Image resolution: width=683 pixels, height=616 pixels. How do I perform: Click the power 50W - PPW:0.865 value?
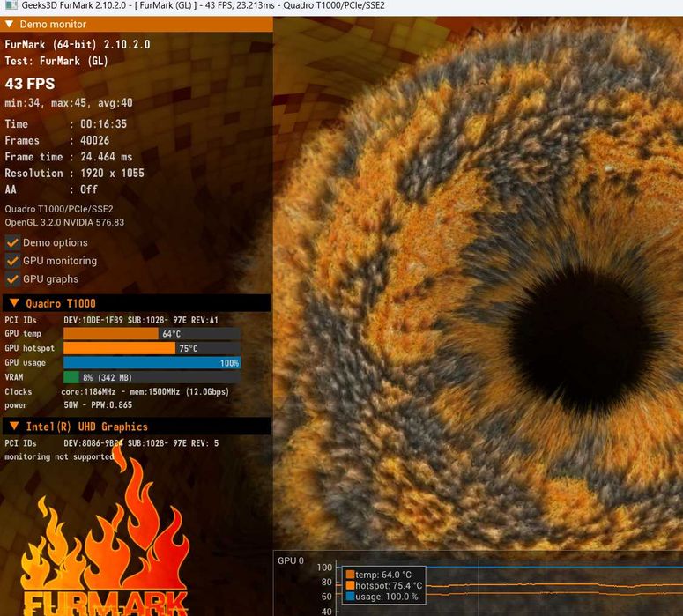coord(98,405)
